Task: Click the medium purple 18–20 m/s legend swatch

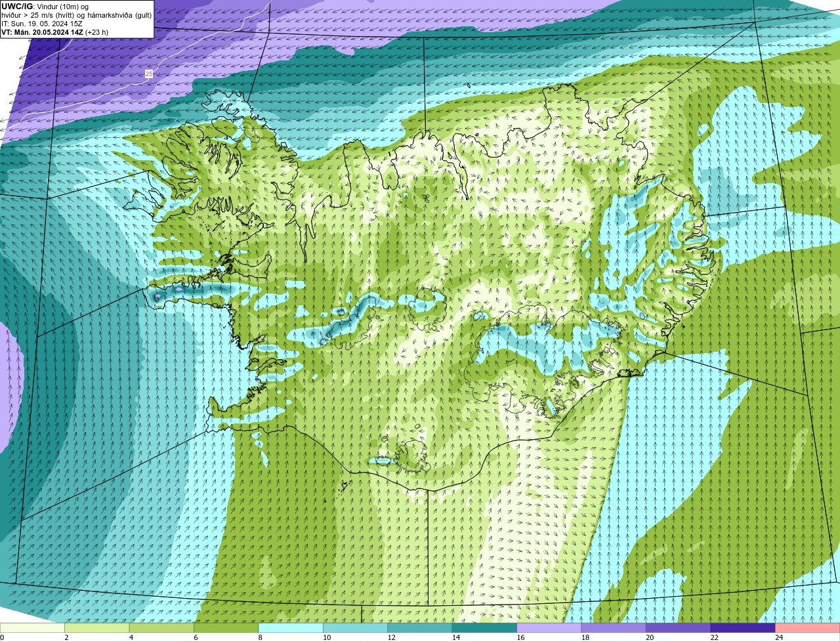Action: click(614, 628)
